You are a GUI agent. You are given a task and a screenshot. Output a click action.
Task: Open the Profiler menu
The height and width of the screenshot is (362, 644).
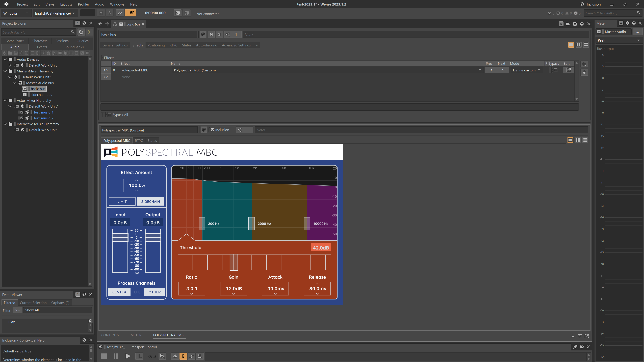pos(84,4)
